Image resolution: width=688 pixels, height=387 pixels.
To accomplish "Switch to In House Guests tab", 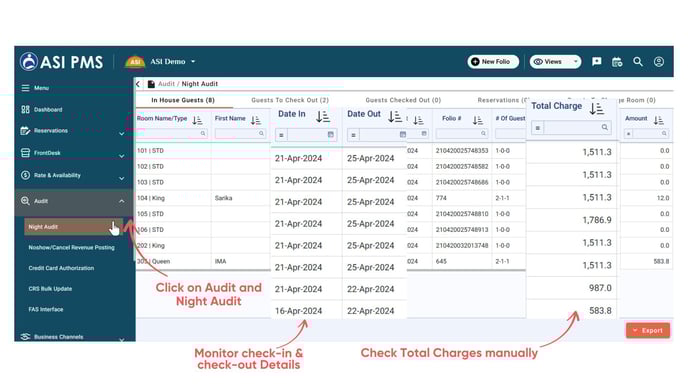I will coord(183,100).
